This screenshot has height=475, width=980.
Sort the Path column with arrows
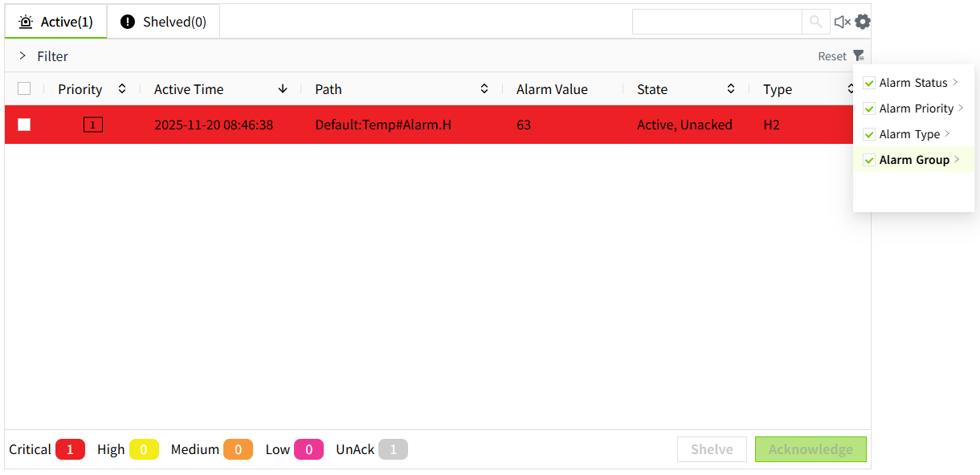tap(484, 89)
